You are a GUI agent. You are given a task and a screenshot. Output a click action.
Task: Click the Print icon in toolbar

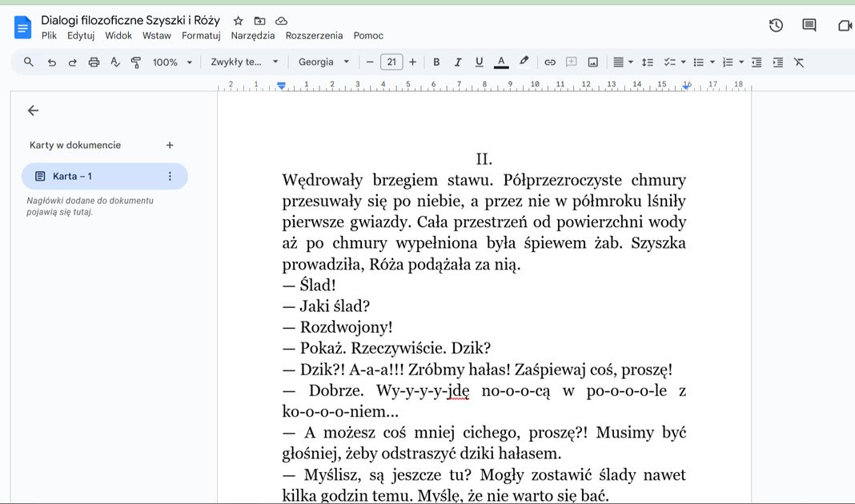(x=94, y=62)
